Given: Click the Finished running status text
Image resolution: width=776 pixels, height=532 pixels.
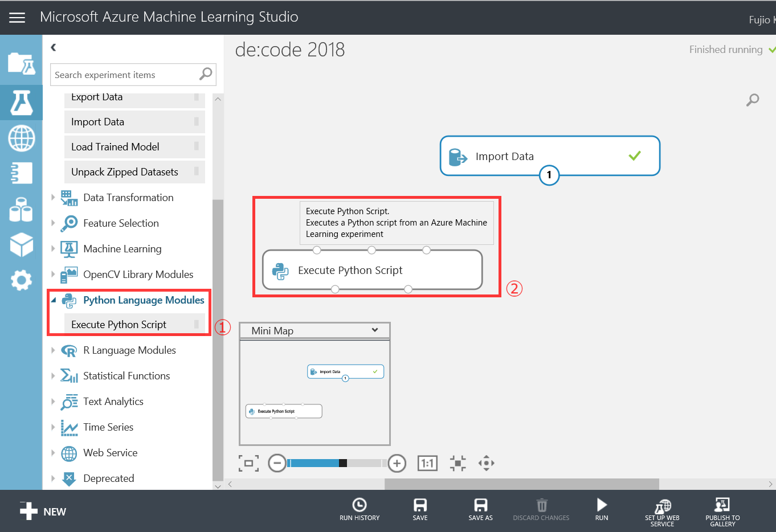Looking at the screenshot, I should [x=726, y=50].
